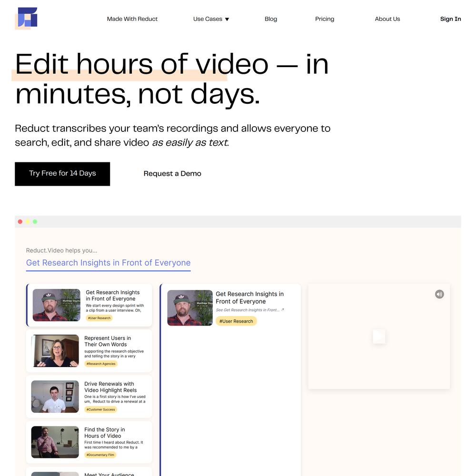This screenshot has width=476, height=476.
Task: Click text 'supporting the research objective'
Action: click(114, 351)
